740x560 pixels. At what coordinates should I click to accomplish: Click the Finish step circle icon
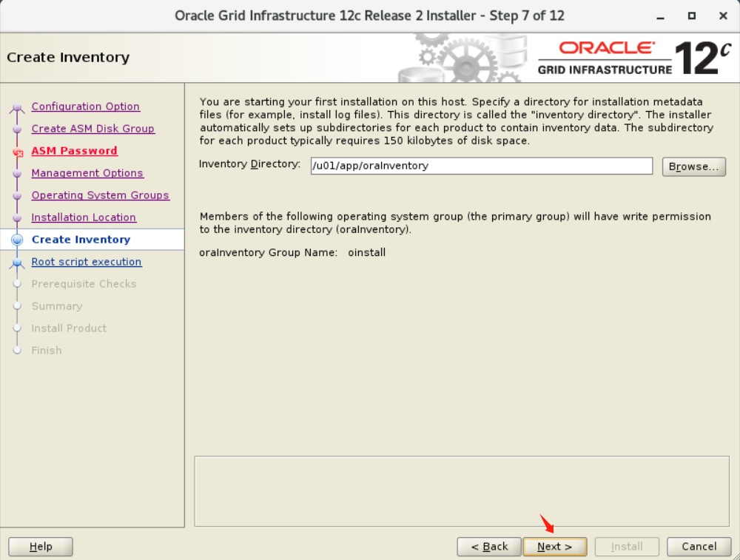pyautogui.click(x=18, y=351)
